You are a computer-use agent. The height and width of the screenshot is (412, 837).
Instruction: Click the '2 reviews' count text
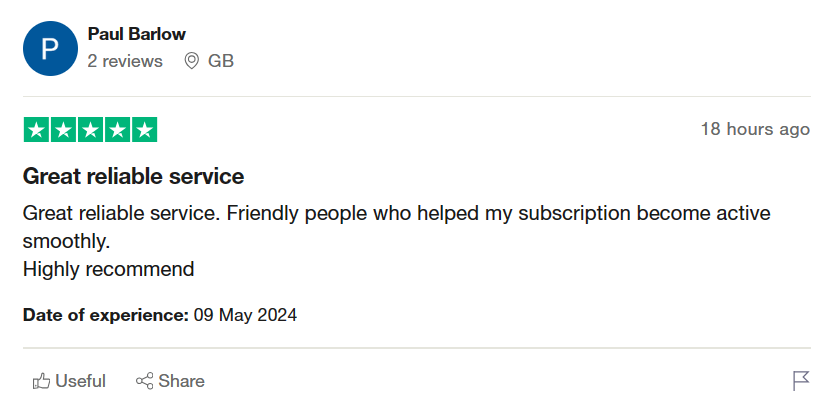point(125,61)
